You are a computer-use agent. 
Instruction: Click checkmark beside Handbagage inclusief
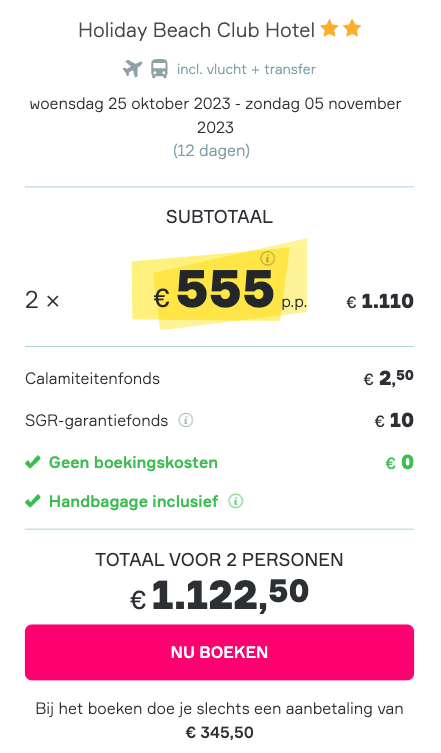point(33,501)
